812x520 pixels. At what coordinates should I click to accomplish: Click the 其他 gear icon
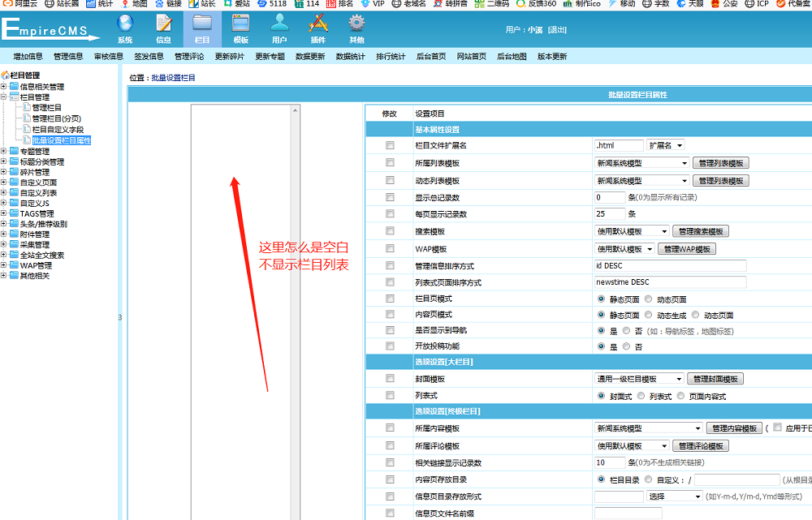click(x=356, y=24)
